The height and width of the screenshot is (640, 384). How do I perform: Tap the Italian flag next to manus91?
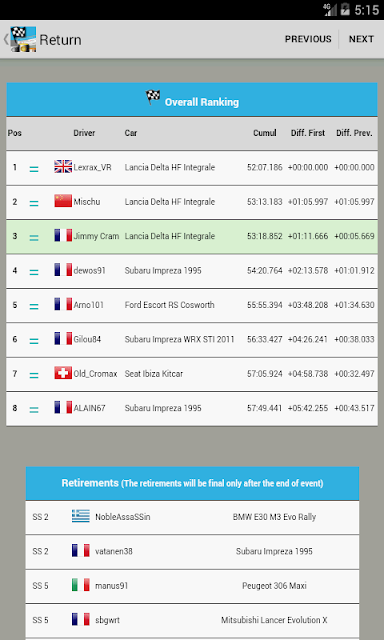(80, 585)
